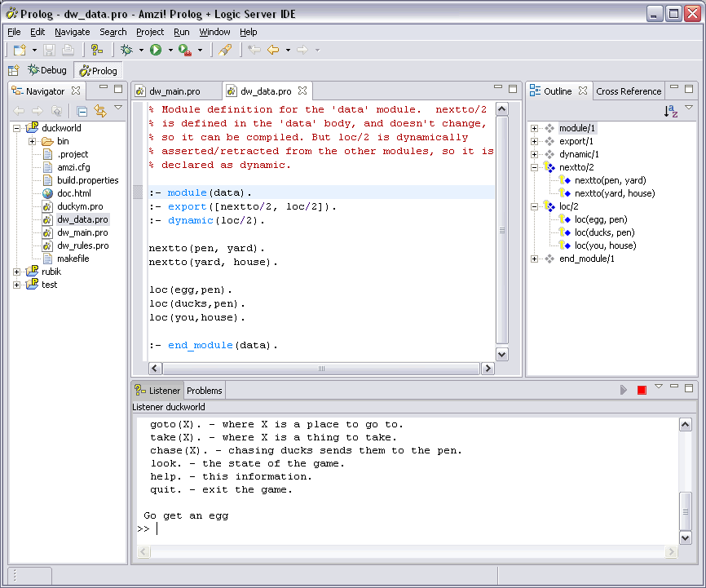Click the Back to last edit arrow
Viewport: 706px width, 588px height.
pos(254,50)
